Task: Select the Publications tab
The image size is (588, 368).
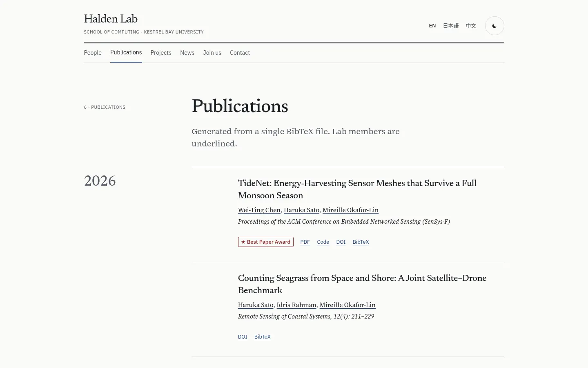Action: pos(126,52)
